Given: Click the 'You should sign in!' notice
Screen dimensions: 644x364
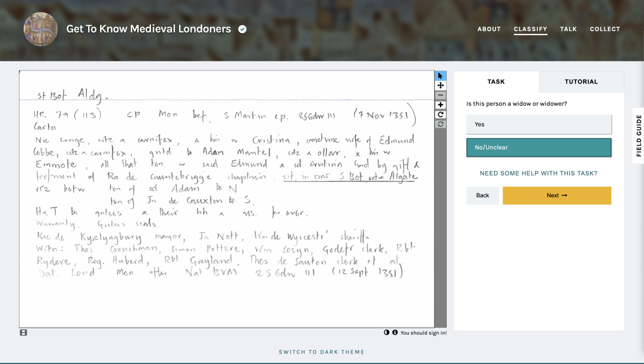Looking at the screenshot, I should pyautogui.click(x=424, y=333).
